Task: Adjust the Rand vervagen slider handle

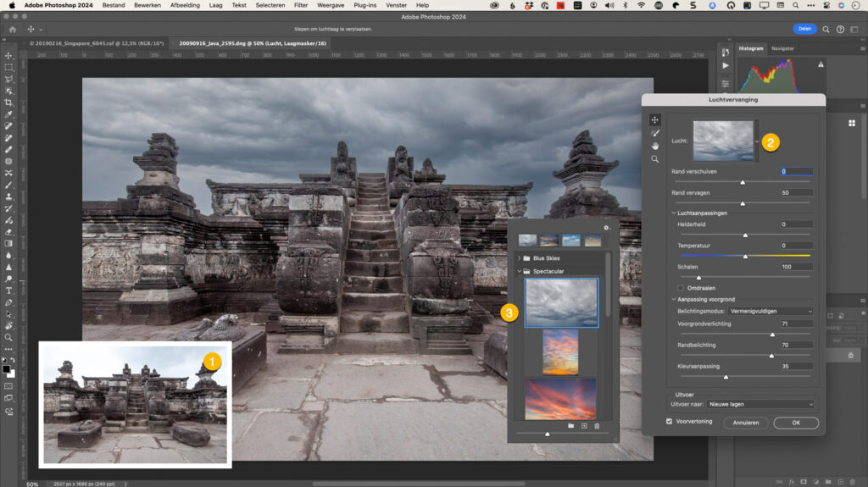Action: tap(743, 203)
